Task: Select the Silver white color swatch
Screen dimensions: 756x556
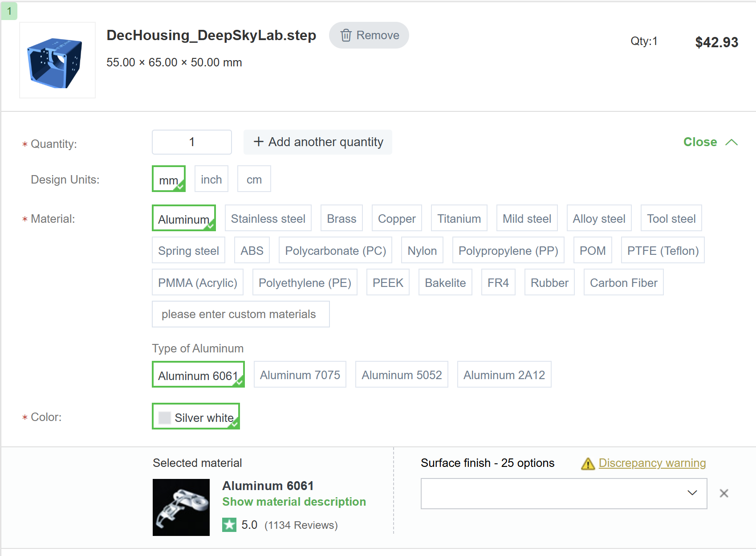Action: point(196,417)
